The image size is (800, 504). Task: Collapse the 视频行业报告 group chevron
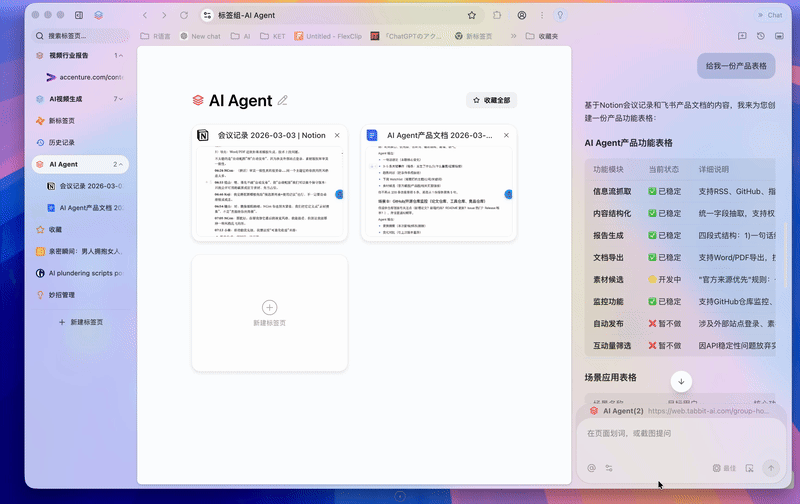click(x=119, y=55)
